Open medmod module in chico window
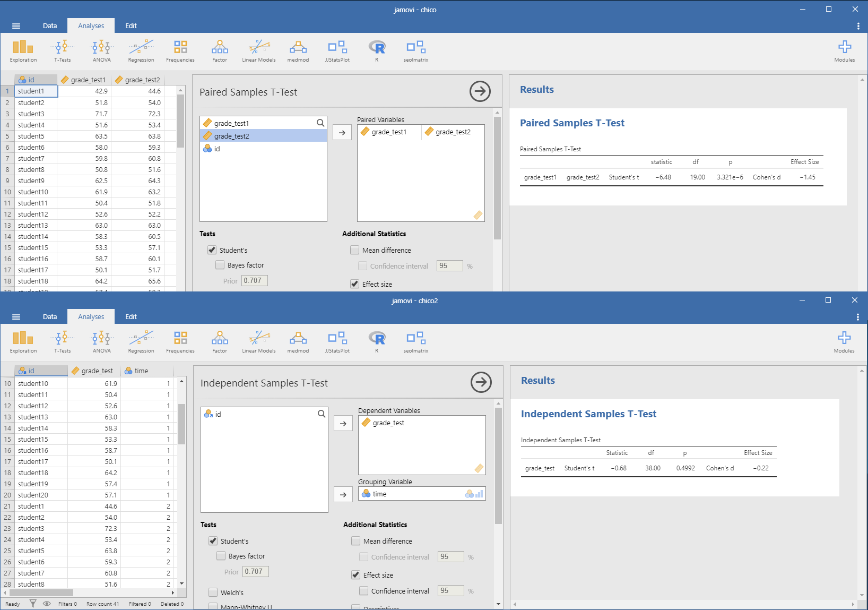 click(298, 51)
